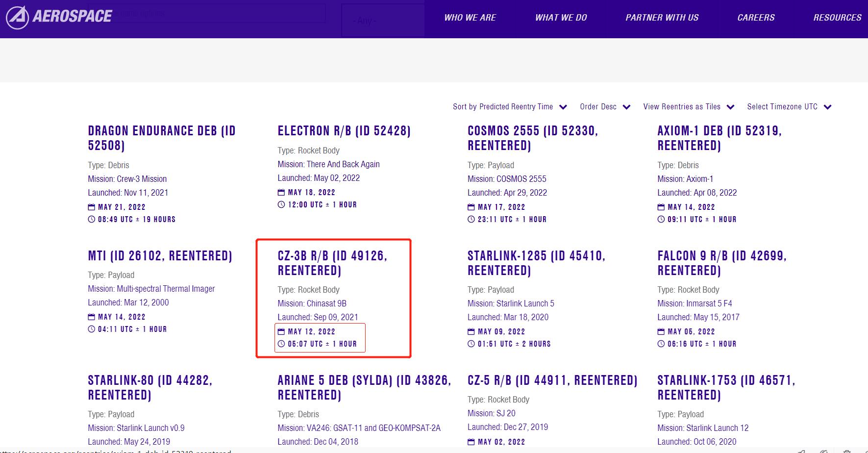This screenshot has height=453, width=868.
Task: Open the '- Any -' filter dropdown
Action: pos(382,20)
